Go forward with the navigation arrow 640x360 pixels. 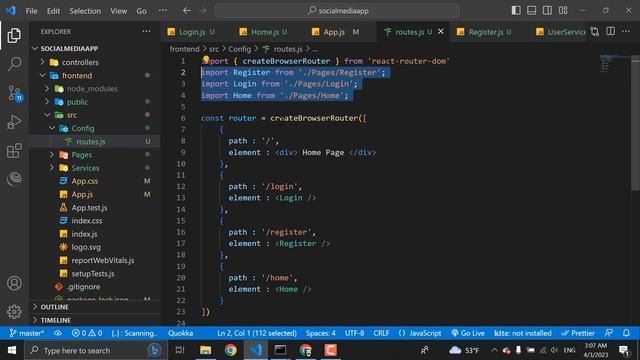coord(203,11)
